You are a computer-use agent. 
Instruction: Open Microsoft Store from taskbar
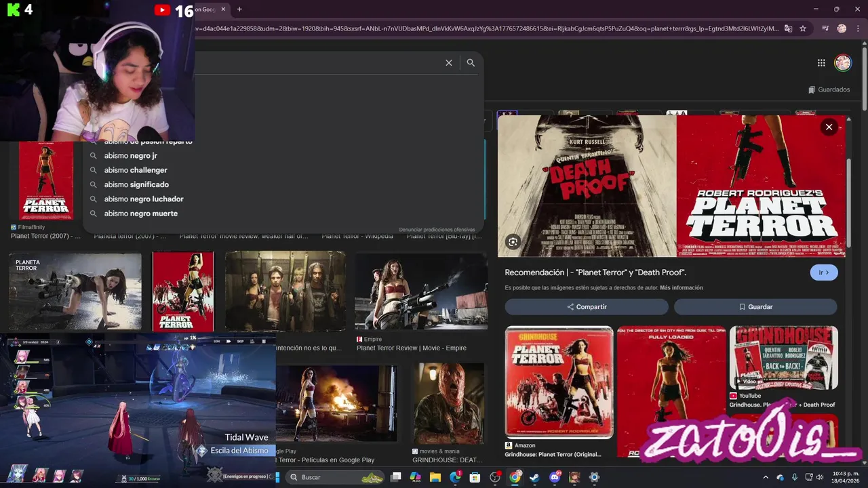[x=475, y=477]
